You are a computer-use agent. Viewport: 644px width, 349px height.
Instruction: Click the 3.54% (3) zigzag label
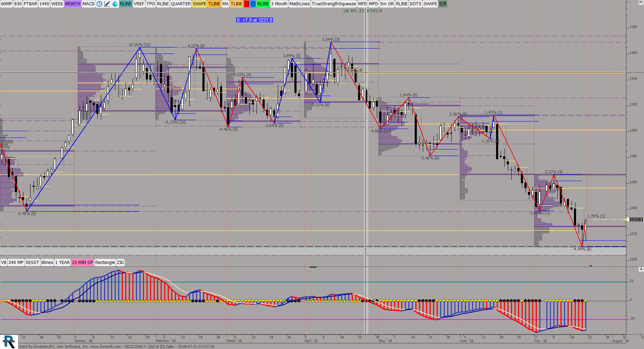click(x=330, y=39)
